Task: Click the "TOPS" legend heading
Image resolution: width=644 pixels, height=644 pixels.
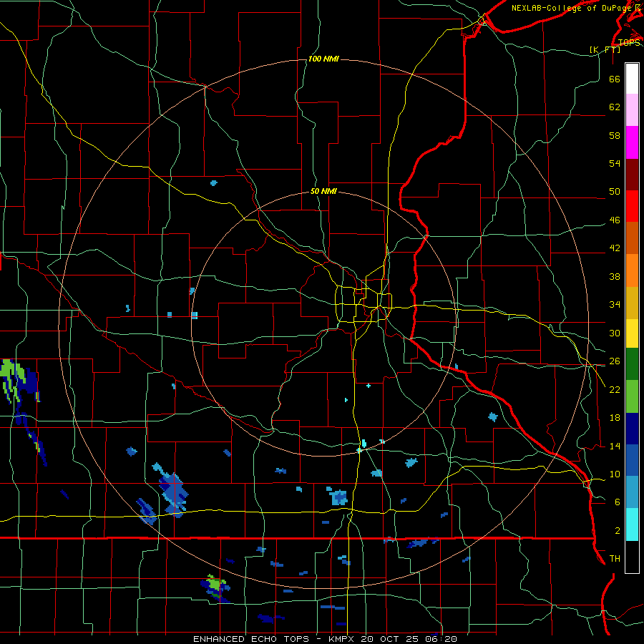Action: point(629,42)
